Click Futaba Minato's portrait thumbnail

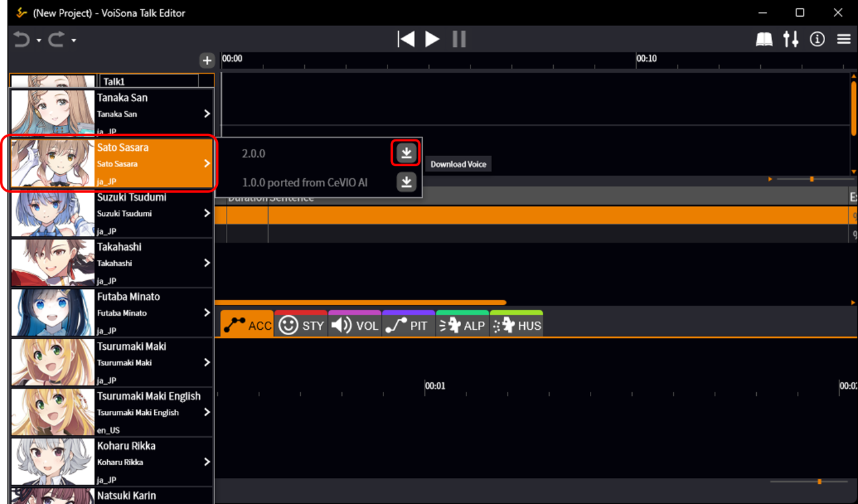[x=53, y=312]
